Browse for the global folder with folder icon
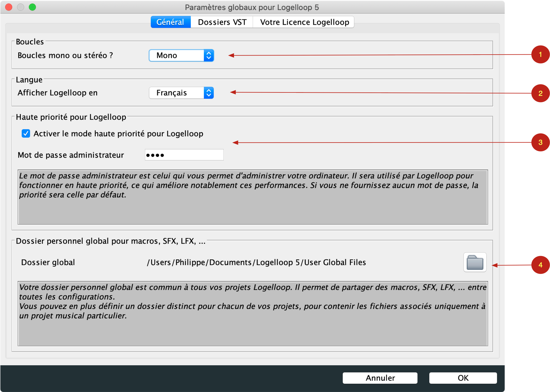 click(475, 262)
